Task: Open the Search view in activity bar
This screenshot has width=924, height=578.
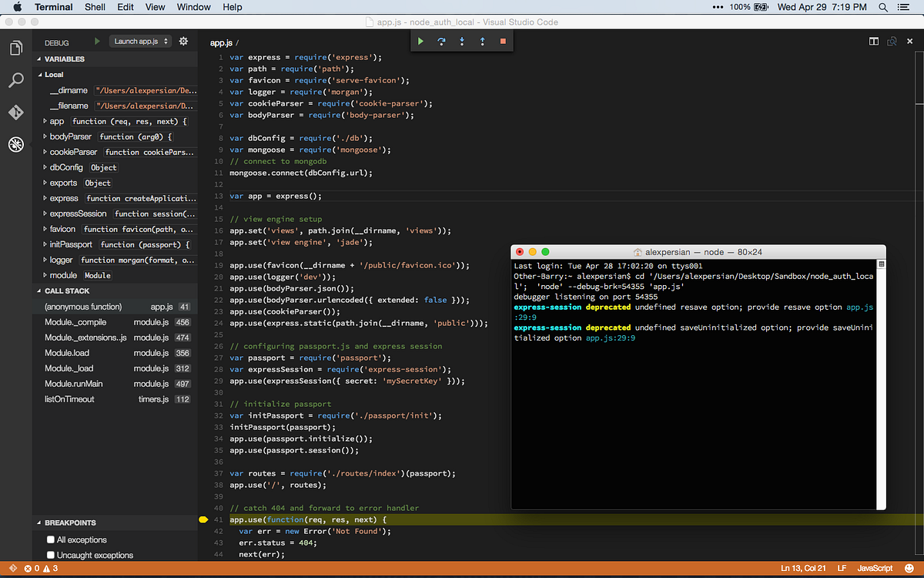Action: click(15, 80)
